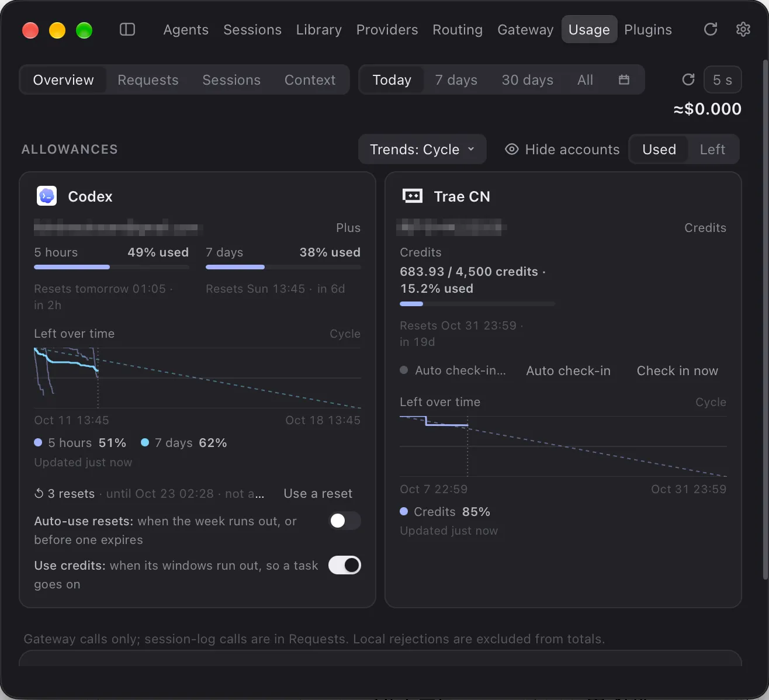The height and width of the screenshot is (700, 769).
Task: Click the window's vertical scrollbar
Action: (x=765, y=318)
